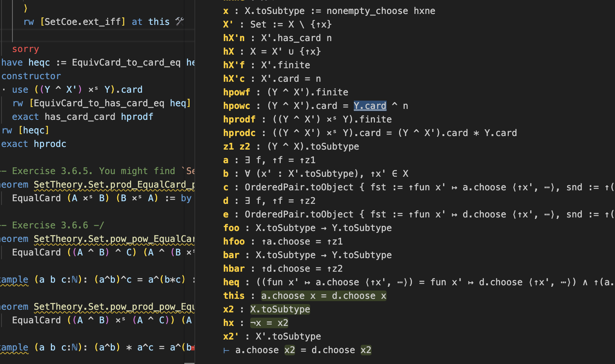Click the hammer-and-wrench icon after 'at this'
The height and width of the screenshot is (364, 615).
(x=179, y=21)
